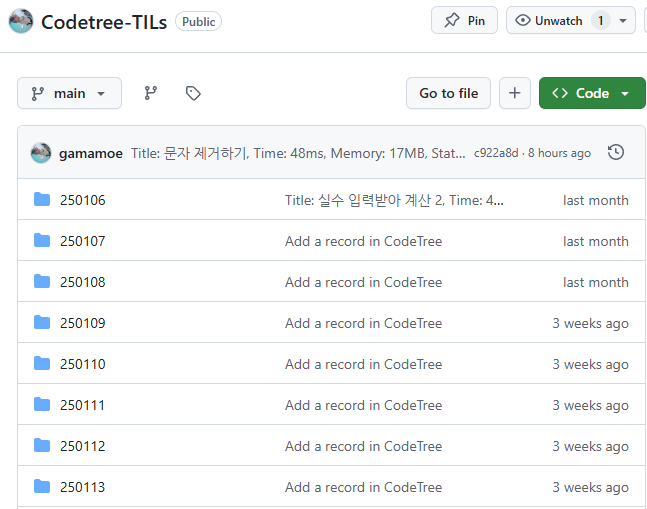Image resolution: width=647 pixels, height=509 pixels.
Task: Click the Go to file button
Action: click(x=449, y=93)
